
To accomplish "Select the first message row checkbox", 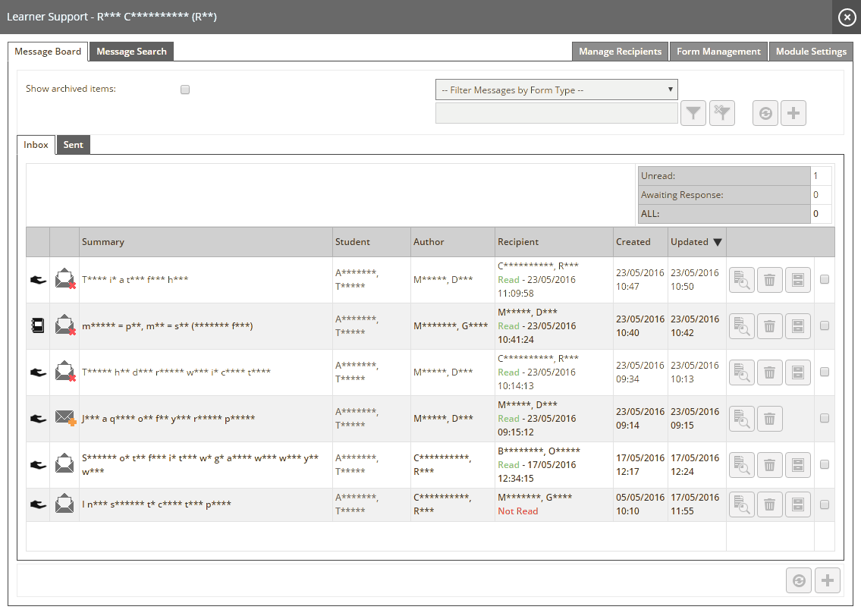I will point(825,280).
